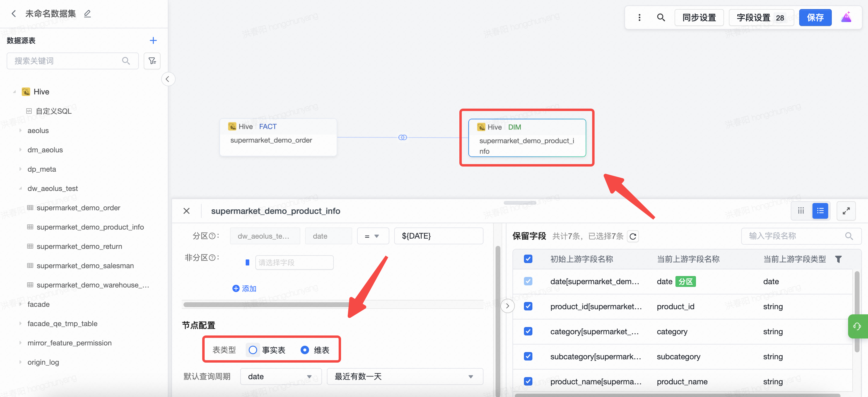Open the partition operator equals dropdown

click(x=372, y=236)
